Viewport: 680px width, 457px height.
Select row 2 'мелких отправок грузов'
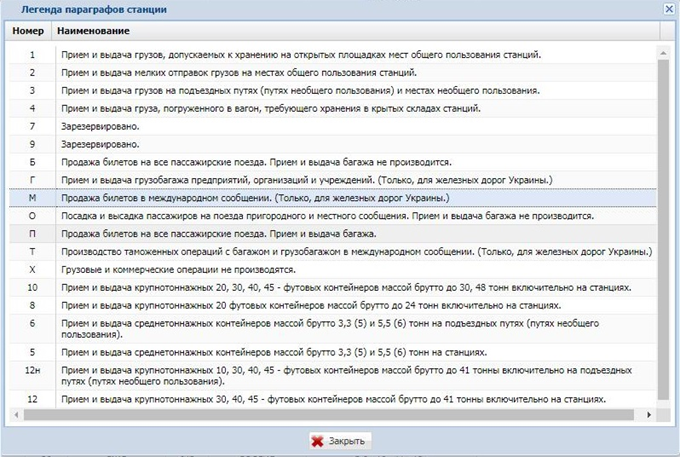(333, 72)
